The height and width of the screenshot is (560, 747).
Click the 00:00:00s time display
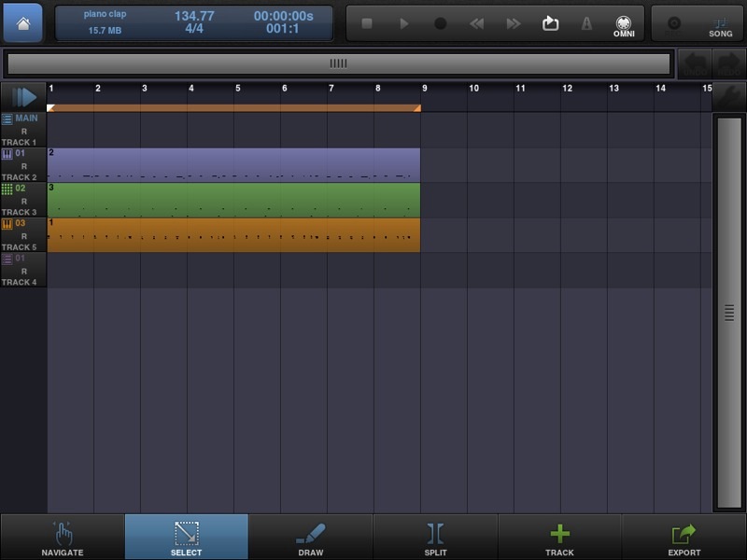(x=284, y=16)
